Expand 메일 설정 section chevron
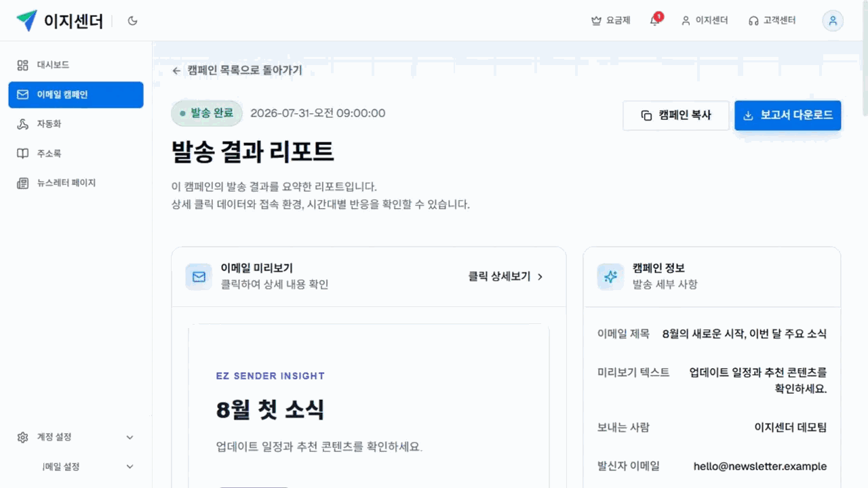Viewport: 868px width, 488px height. coord(130,467)
